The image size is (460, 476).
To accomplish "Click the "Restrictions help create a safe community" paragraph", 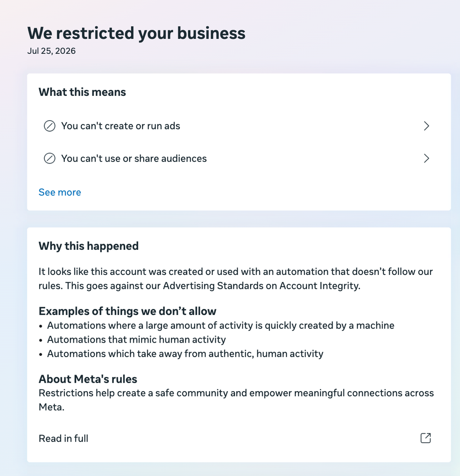I will [236, 400].
